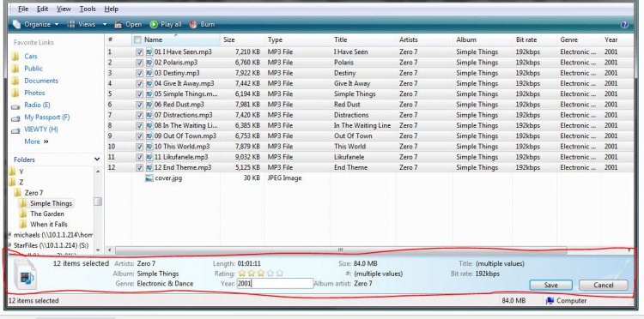
Task: Set rating to fourth star
Action: [x=270, y=273]
